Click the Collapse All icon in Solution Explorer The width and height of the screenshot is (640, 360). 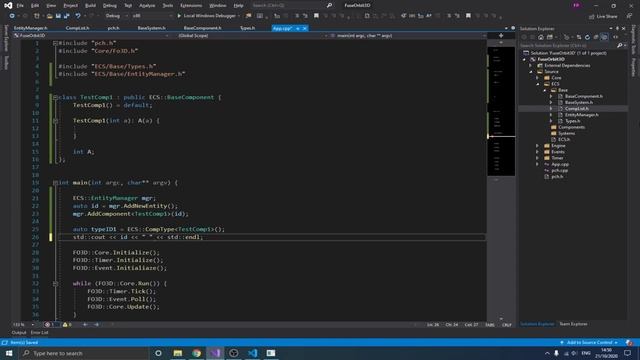[x=596, y=37]
